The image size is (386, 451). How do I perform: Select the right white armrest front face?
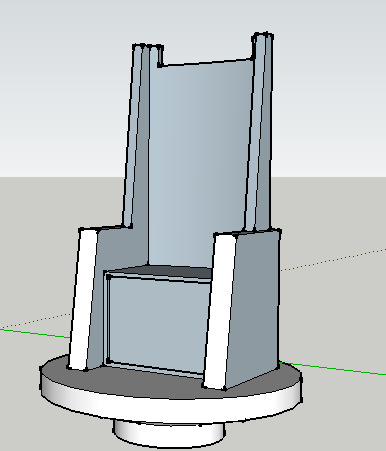(219, 311)
